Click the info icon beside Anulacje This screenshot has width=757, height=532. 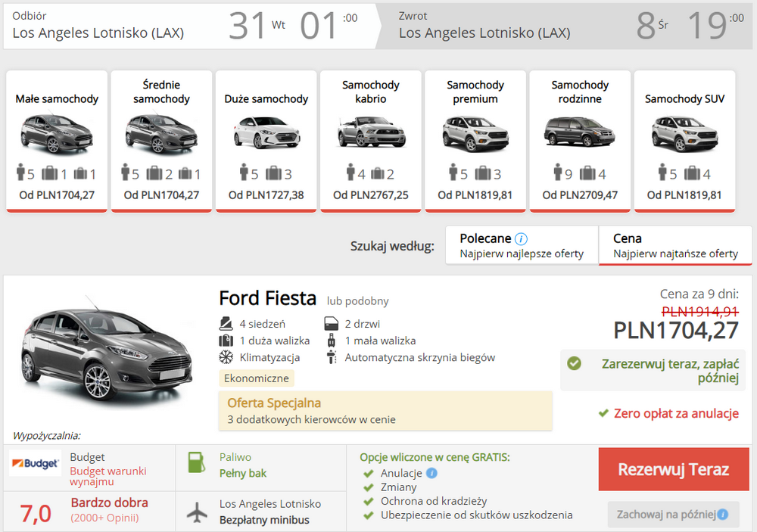(431, 472)
